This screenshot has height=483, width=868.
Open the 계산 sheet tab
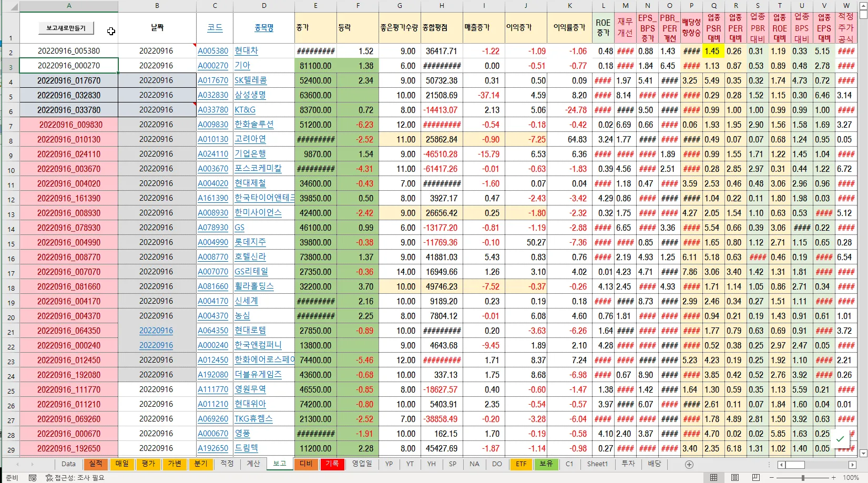[253, 464]
